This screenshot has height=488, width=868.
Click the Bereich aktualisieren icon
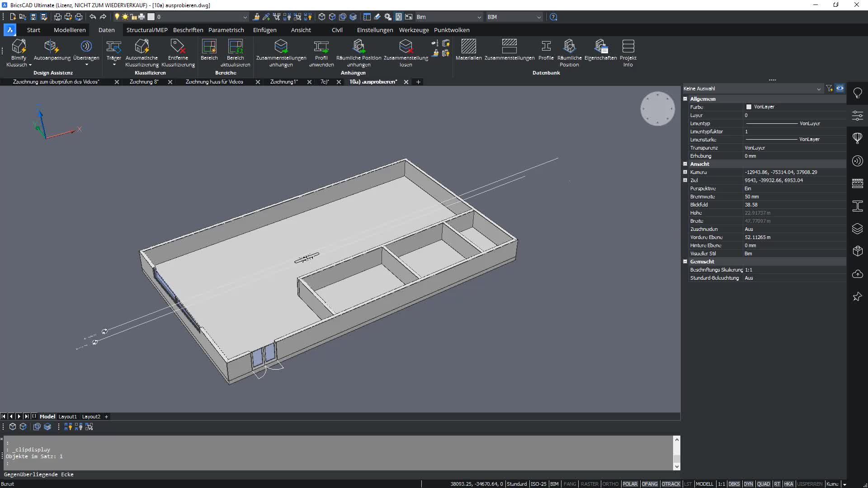(x=235, y=47)
